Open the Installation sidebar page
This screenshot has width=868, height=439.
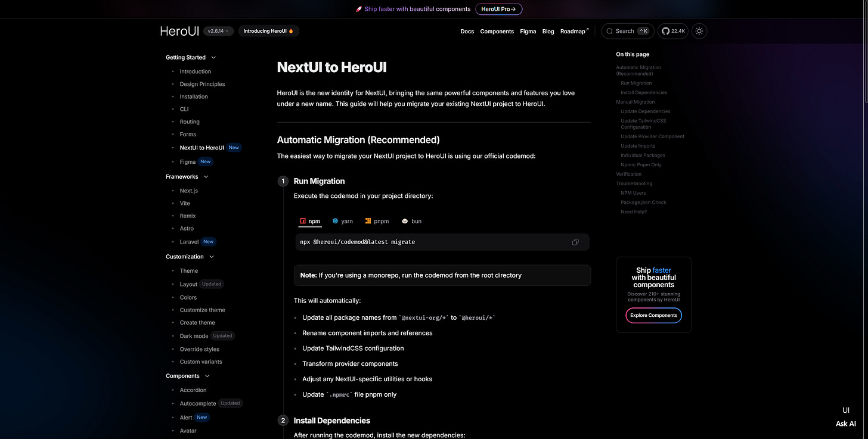pos(194,96)
